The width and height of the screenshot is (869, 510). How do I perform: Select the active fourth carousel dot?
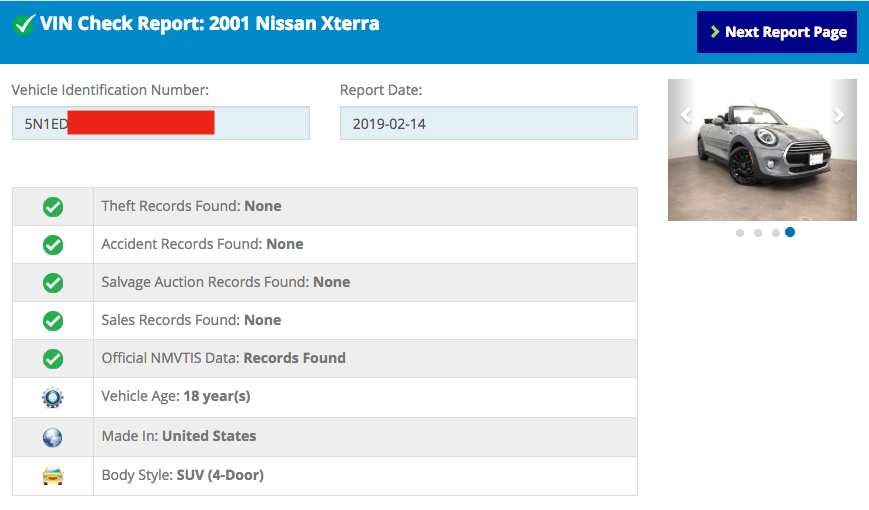pos(790,232)
